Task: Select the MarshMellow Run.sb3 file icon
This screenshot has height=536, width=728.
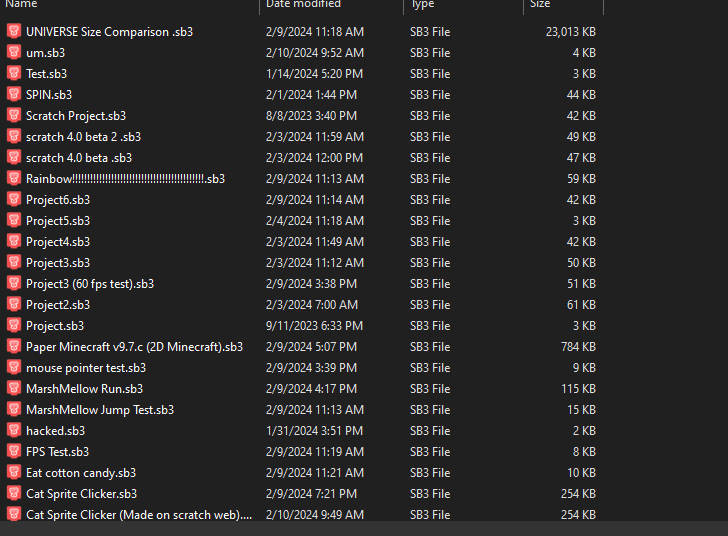Action: click(14, 388)
